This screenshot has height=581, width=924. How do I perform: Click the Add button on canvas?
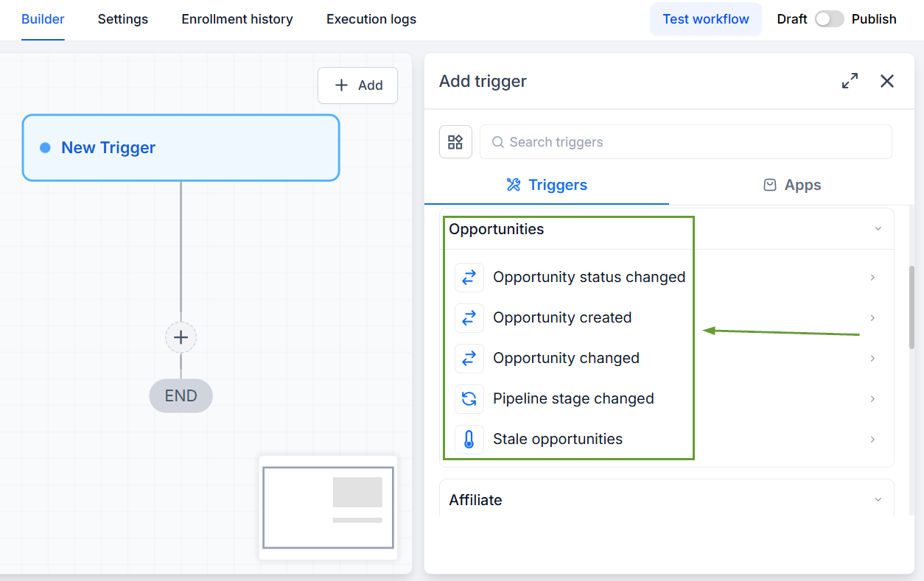point(358,85)
